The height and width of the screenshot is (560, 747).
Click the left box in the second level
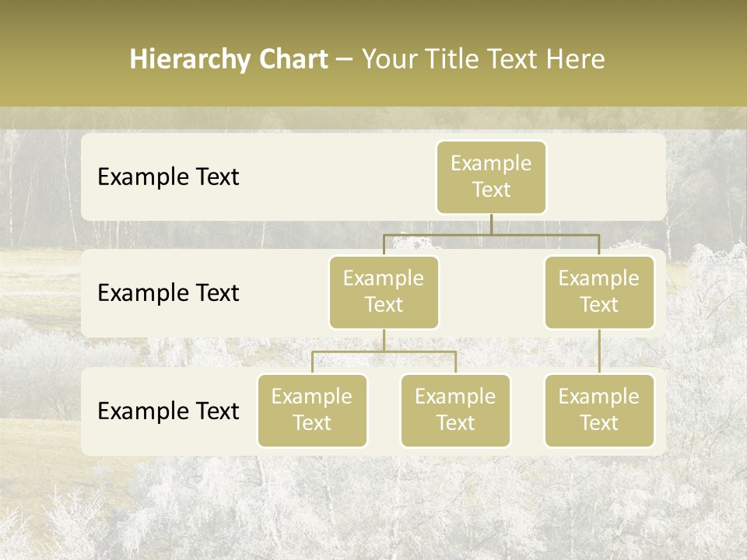point(384,292)
